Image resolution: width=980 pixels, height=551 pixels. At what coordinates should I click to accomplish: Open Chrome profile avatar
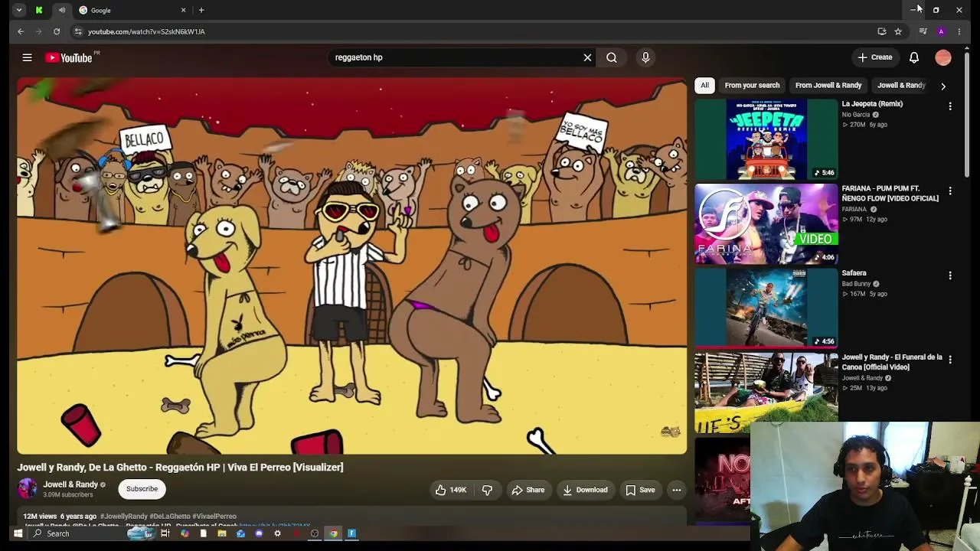pos(941,31)
